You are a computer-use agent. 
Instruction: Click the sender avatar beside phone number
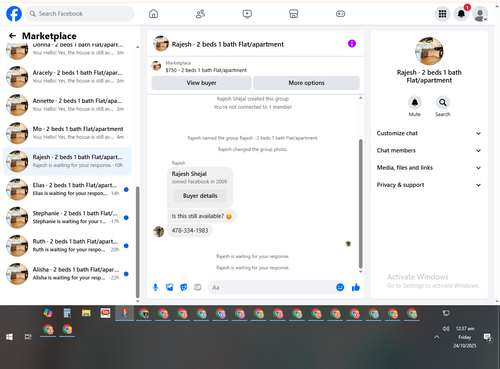tap(158, 231)
